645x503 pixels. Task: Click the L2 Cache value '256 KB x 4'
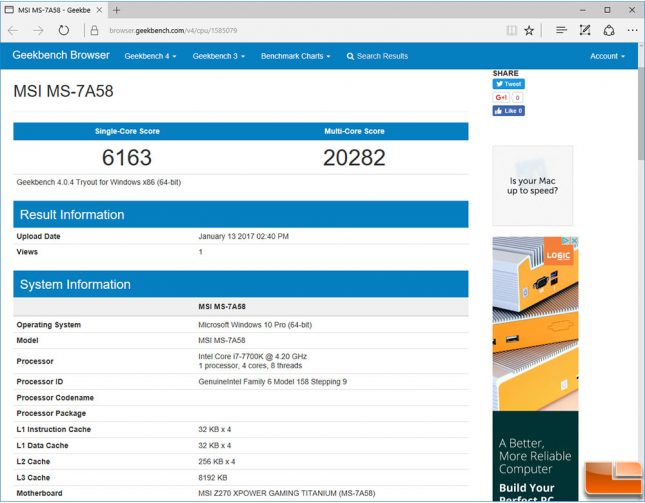(x=217, y=461)
